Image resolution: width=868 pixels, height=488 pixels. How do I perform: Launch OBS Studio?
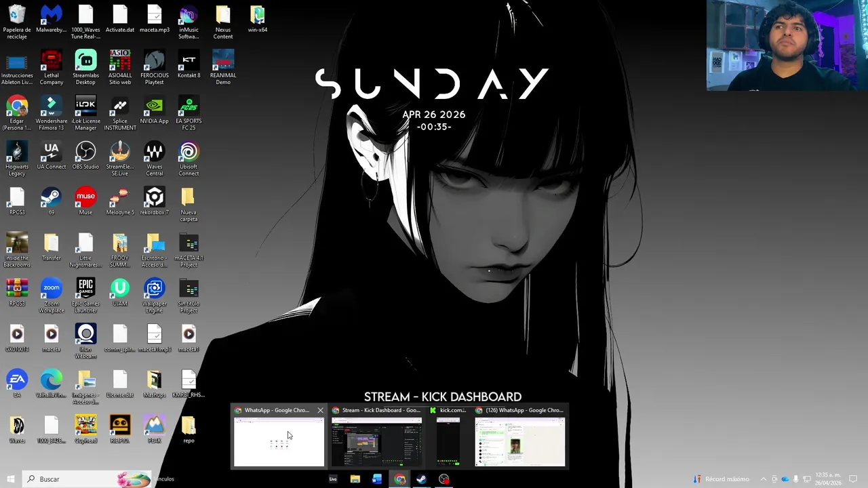(85, 155)
